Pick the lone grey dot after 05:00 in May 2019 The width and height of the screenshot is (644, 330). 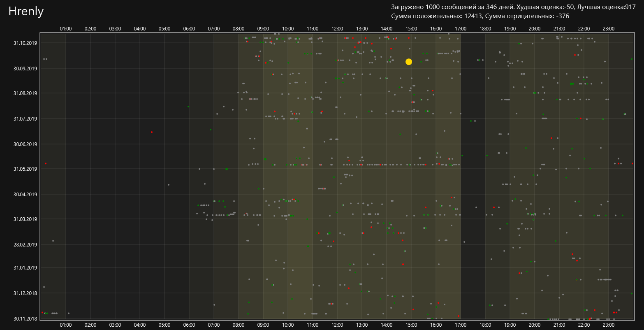169,185
